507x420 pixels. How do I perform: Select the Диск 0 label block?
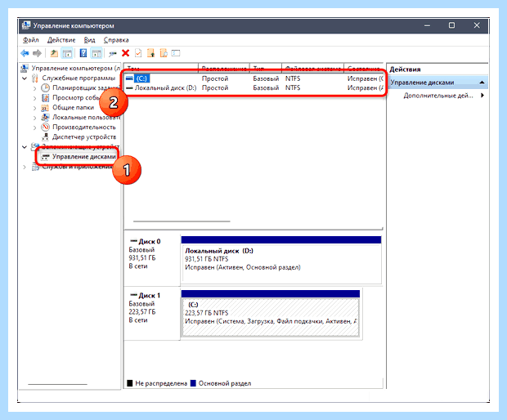pyautogui.click(x=152, y=259)
